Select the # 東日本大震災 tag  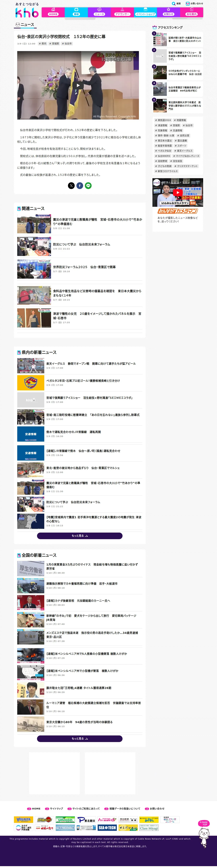pyautogui.click(x=163, y=140)
